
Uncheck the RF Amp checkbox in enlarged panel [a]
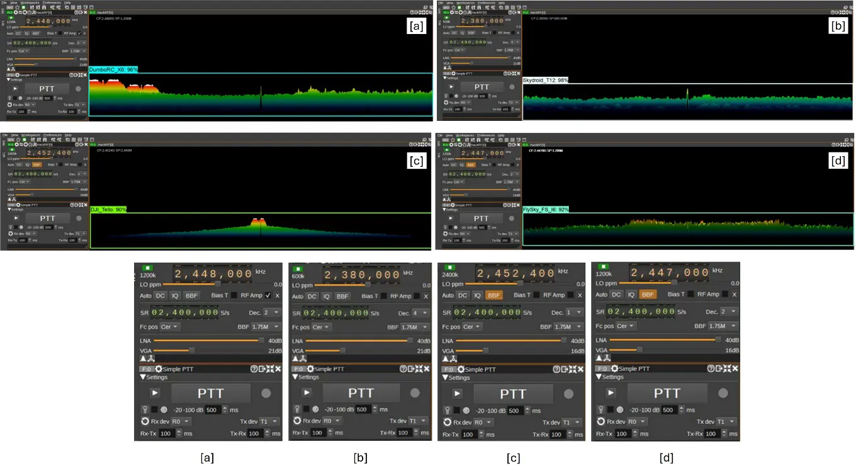pos(269,295)
